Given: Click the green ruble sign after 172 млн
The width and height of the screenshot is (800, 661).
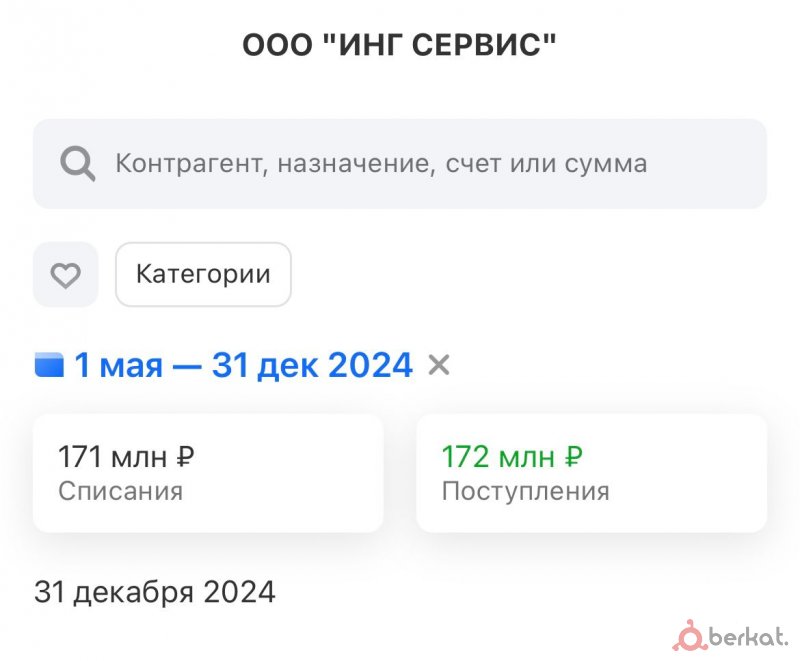Looking at the screenshot, I should 573,458.
